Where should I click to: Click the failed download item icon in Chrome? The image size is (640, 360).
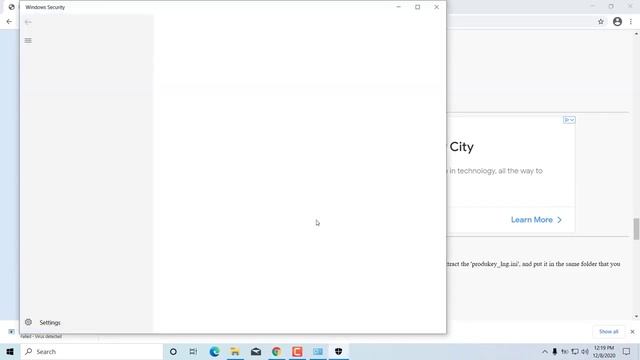[11, 331]
